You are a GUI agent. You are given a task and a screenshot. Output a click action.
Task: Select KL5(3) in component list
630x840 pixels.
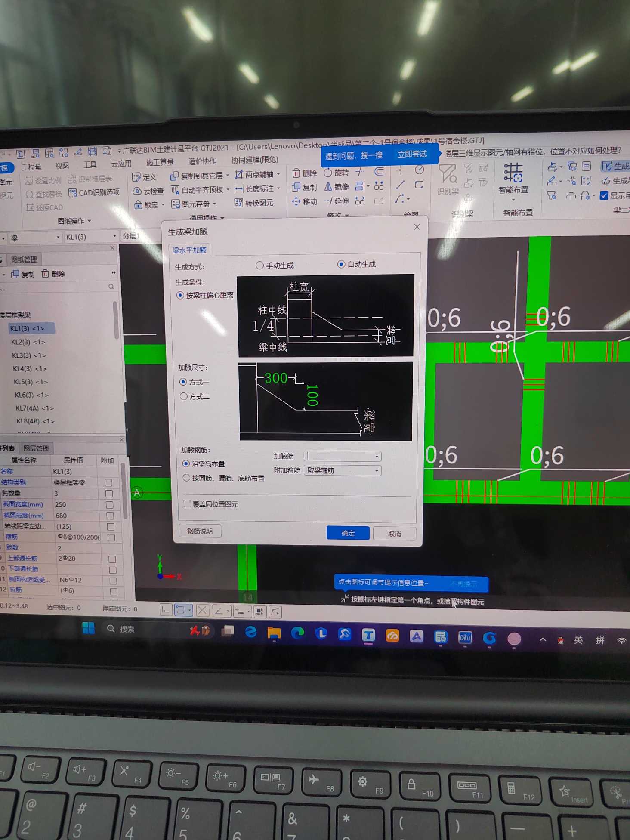(x=31, y=382)
